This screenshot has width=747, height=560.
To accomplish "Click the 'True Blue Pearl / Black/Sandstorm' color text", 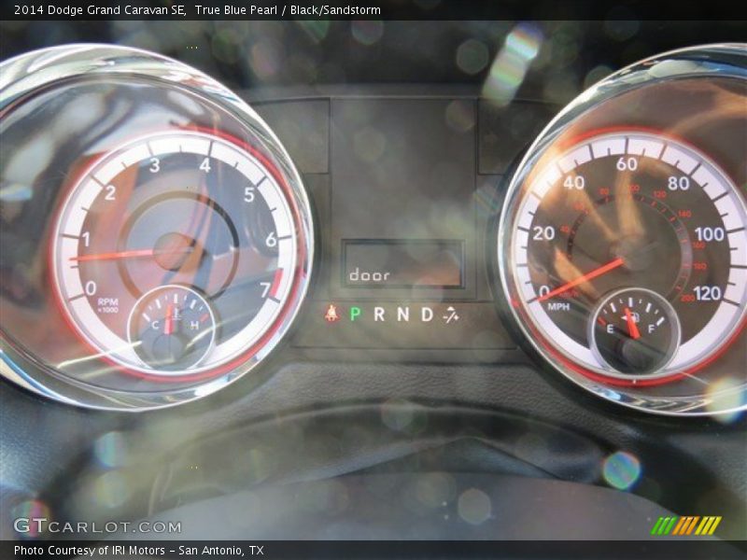I will [288, 9].
